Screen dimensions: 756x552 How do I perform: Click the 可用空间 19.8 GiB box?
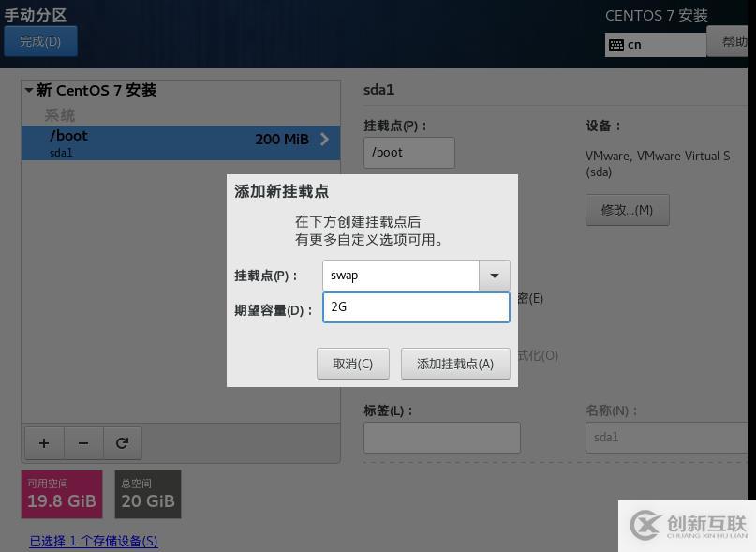(62, 494)
